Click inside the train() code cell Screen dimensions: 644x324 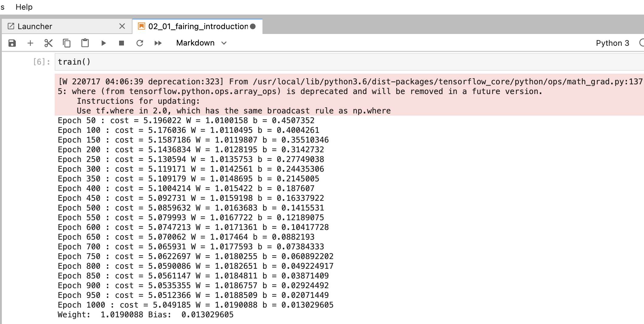click(x=349, y=62)
